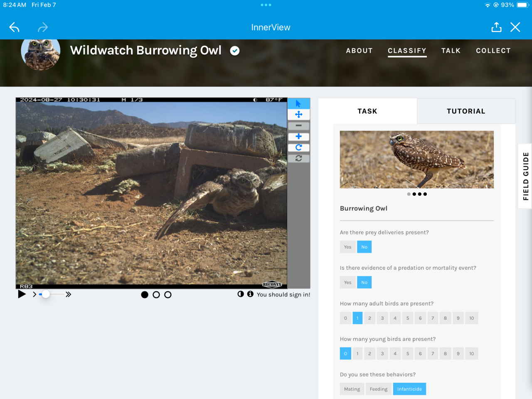Image resolution: width=532 pixels, height=399 pixels.
Task: Switch to the TUTORIAL tab
Action: tap(466, 111)
